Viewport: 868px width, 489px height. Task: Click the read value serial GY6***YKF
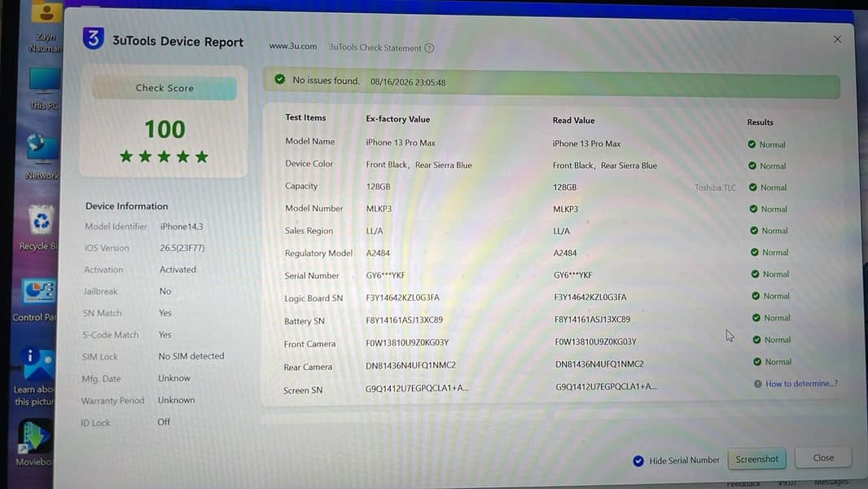(x=573, y=275)
